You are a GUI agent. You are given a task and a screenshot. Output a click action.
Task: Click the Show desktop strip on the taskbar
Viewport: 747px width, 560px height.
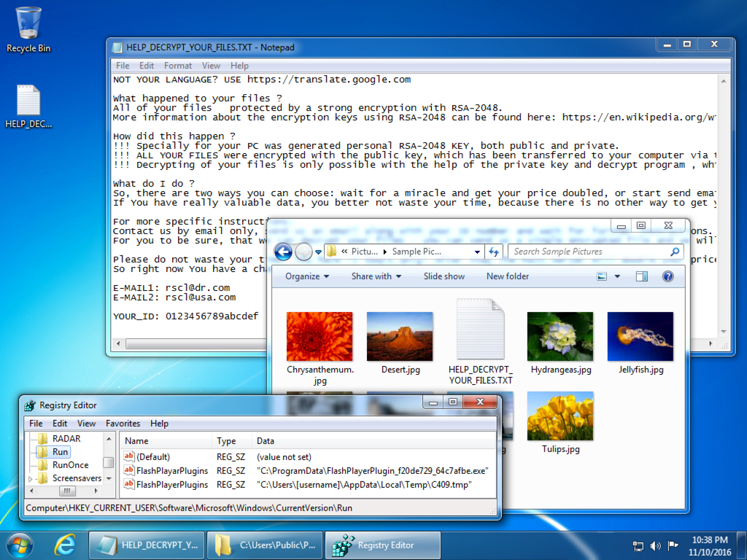(x=742, y=545)
